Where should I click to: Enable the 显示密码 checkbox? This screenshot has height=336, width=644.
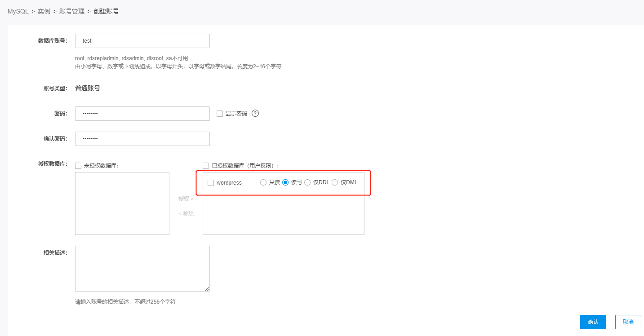point(220,114)
